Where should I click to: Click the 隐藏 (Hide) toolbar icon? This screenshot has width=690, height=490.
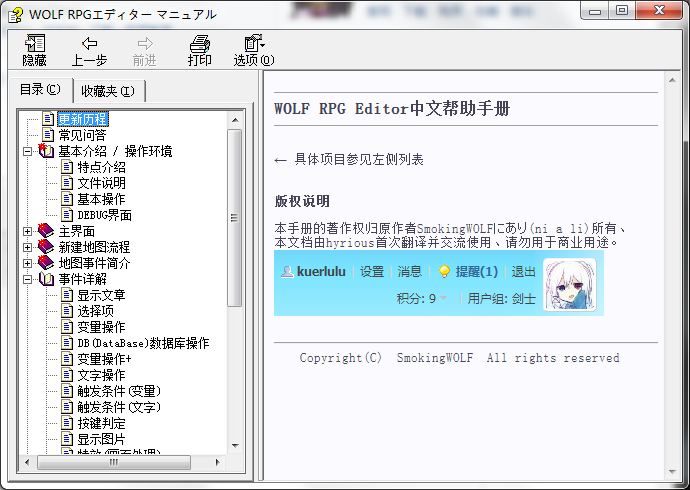[35, 43]
